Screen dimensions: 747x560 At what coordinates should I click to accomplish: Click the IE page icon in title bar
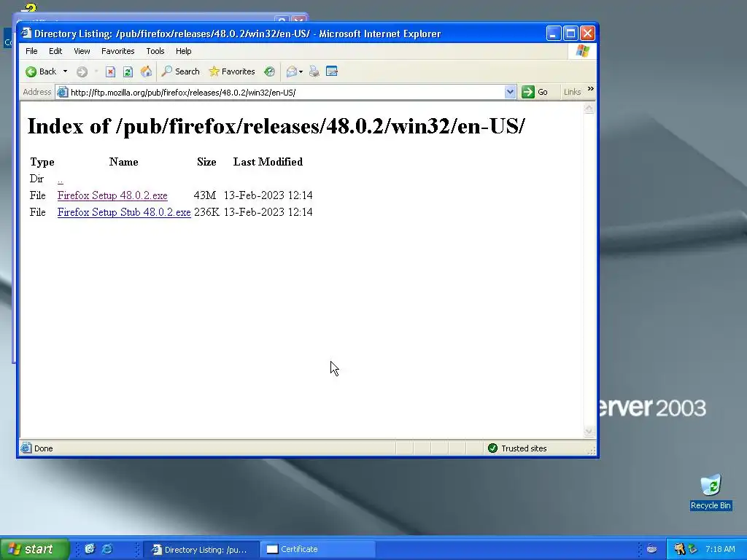[x=26, y=33]
